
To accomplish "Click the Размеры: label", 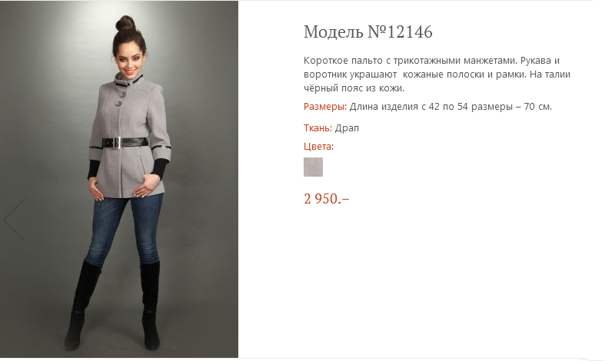I will [x=325, y=107].
